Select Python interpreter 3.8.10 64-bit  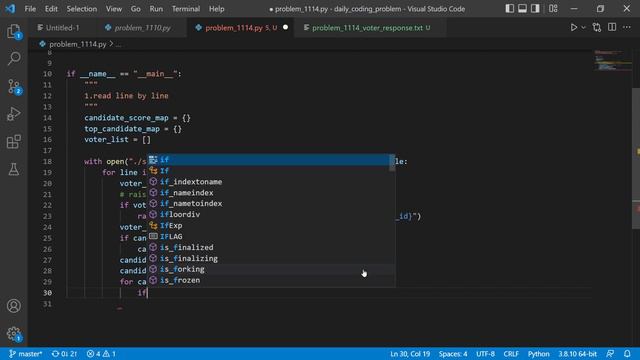(577, 354)
